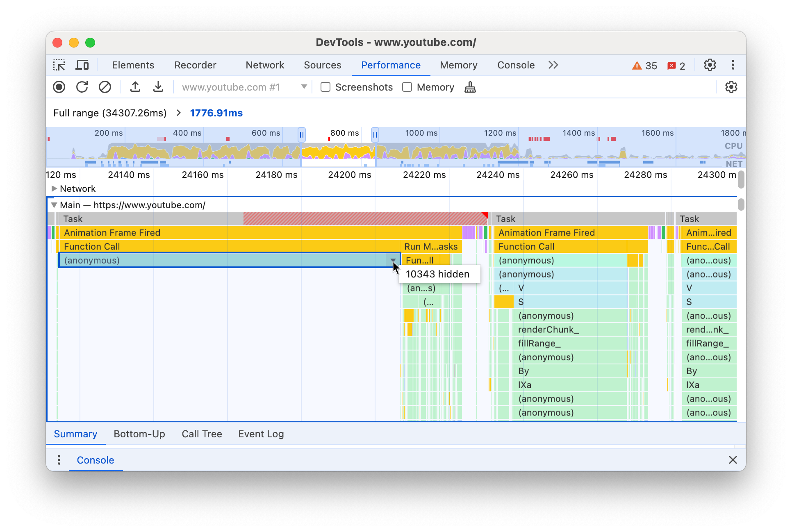The image size is (792, 532).
Task: Select the Call Tree tab
Action: (202, 434)
